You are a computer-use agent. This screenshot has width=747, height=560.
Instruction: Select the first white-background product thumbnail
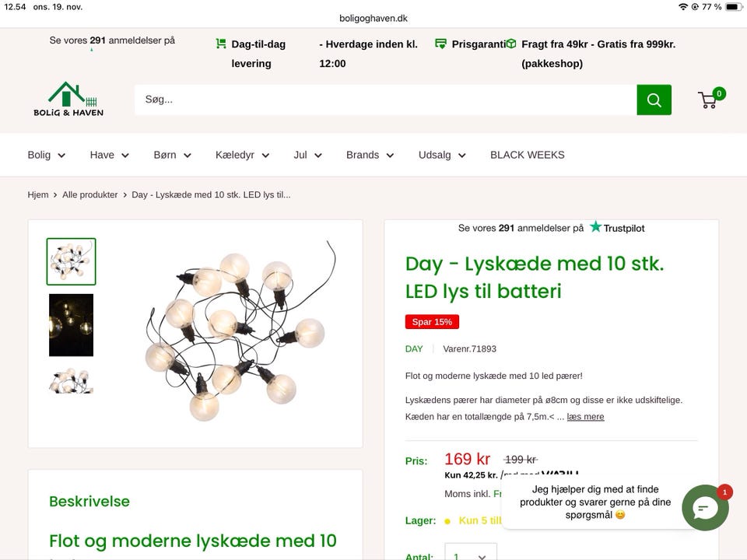[x=71, y=261]
